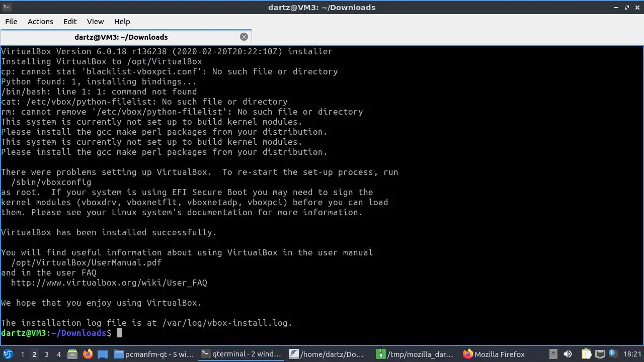Click 'Python found: 1, installing bindings...' line

click(99, 81)
